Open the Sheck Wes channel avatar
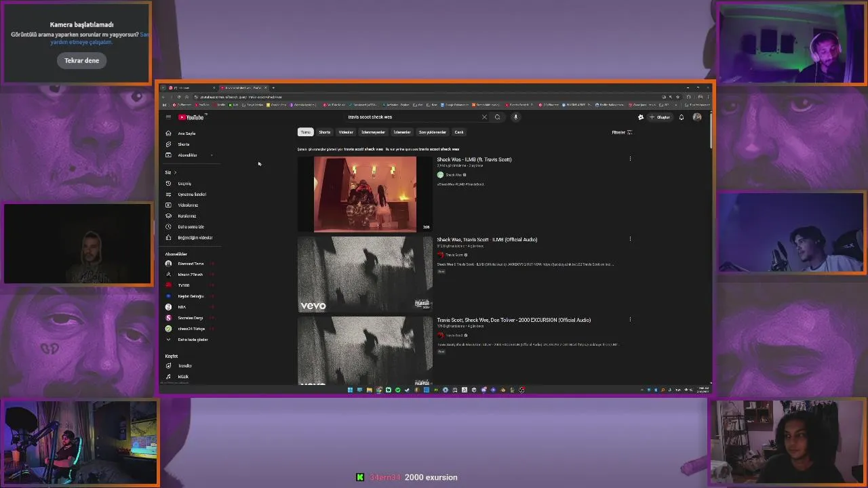Screen dimensions: 868x488 440,175
